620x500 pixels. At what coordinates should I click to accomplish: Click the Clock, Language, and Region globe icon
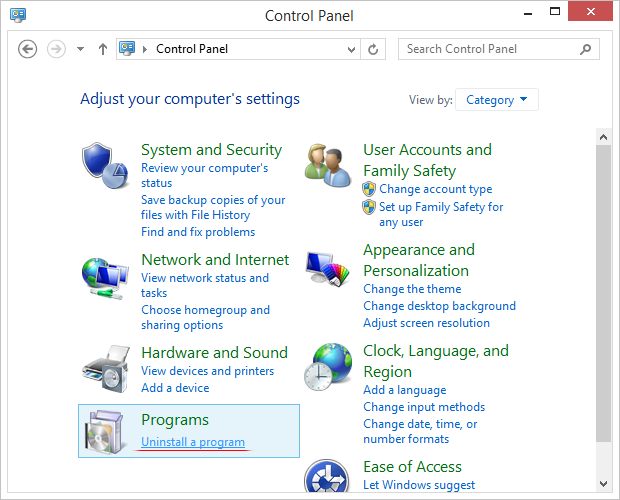pyautogui.click(x=328, y=367)
